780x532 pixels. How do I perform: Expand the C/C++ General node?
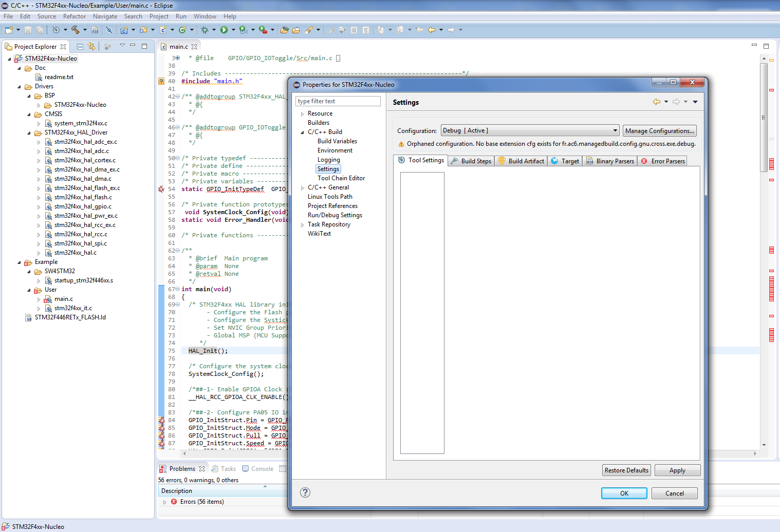pyautogui.click(x=302, y=188)
